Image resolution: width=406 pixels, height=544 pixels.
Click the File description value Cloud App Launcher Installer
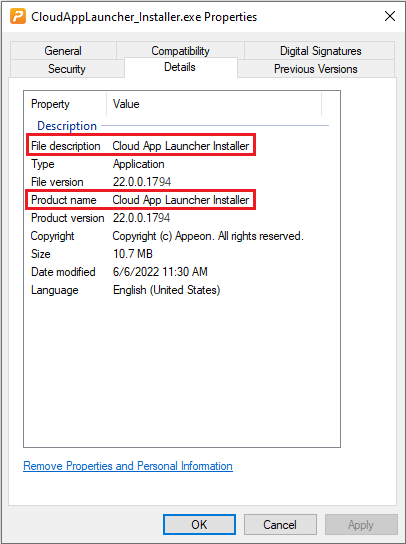point(181,146)
